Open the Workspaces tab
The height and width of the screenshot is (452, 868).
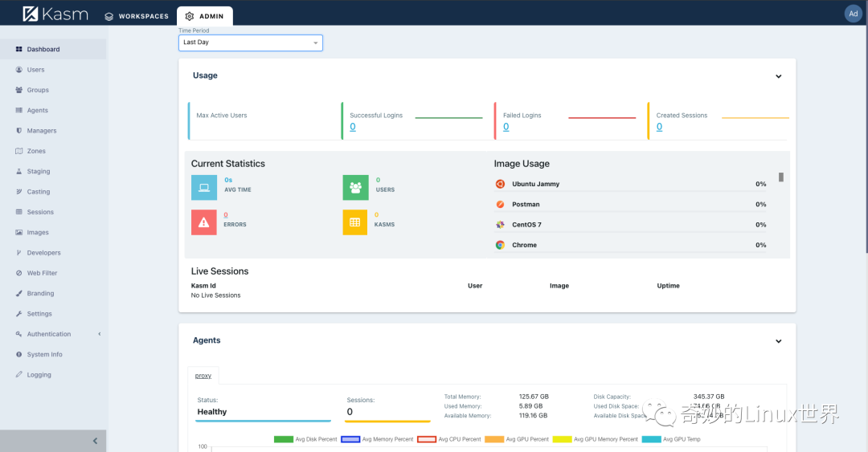(x=137, y=16)
